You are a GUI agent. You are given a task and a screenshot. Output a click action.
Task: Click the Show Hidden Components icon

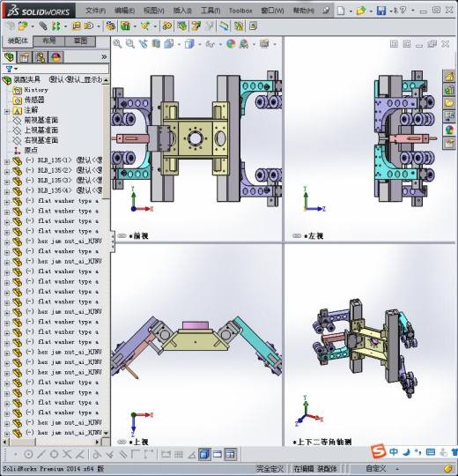click(x=110, y=26)
